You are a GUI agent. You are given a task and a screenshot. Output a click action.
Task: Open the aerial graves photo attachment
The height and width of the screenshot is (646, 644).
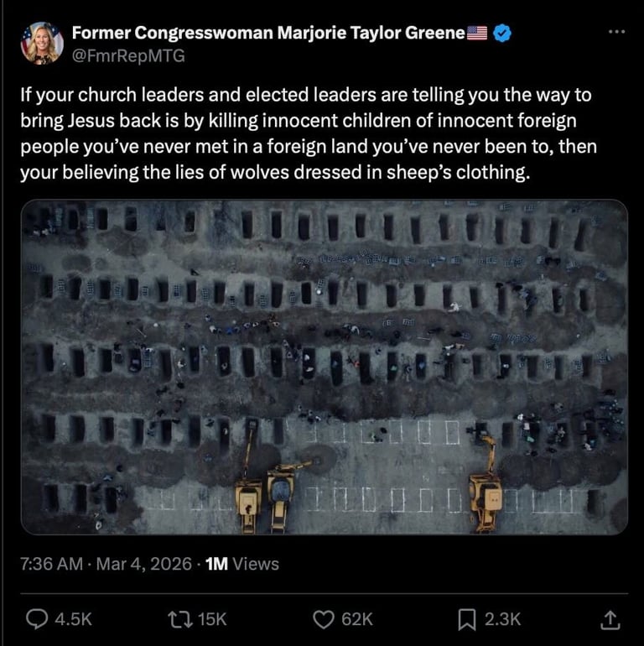pos(325,367)
